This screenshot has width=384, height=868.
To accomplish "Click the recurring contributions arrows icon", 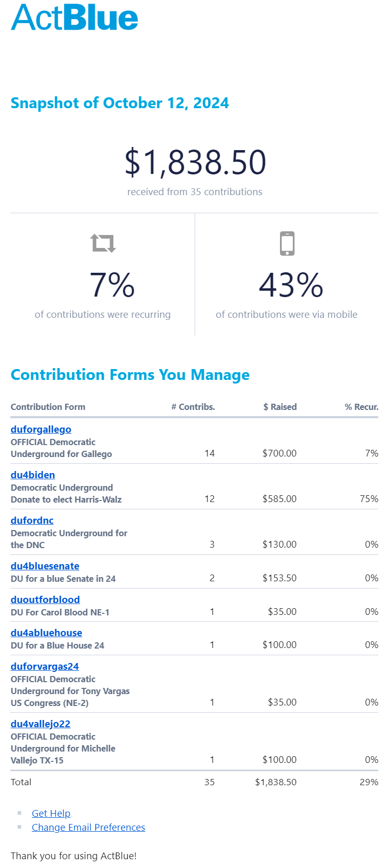I will (103, 243).
